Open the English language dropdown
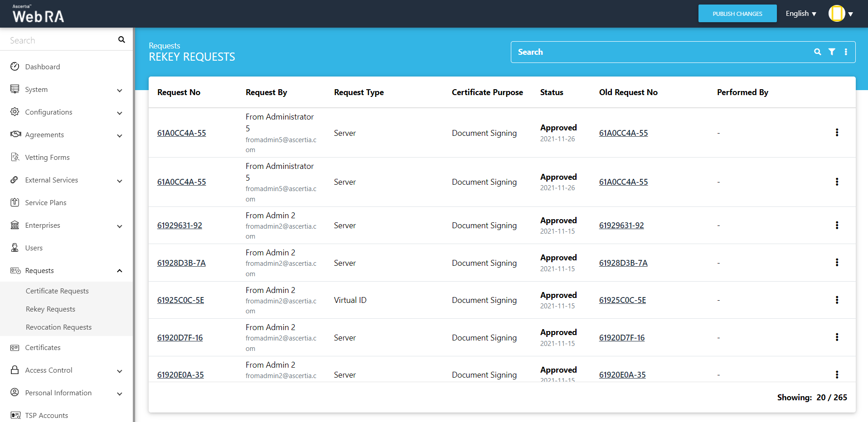 coord(801,14)
